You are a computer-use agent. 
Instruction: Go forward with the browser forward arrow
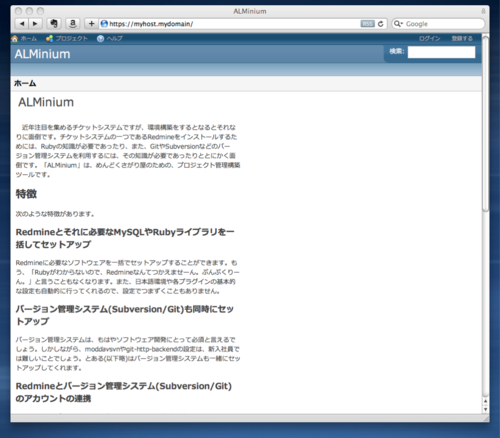click(x=35, y=24)
